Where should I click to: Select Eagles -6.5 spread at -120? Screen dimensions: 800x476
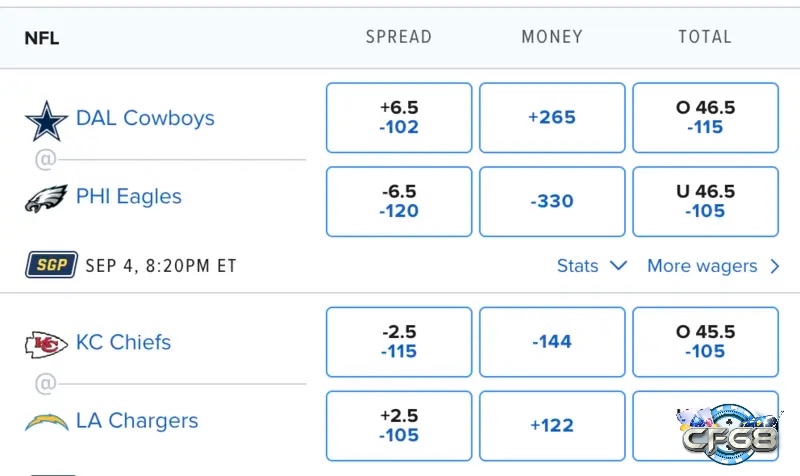(x=399, y=202)
